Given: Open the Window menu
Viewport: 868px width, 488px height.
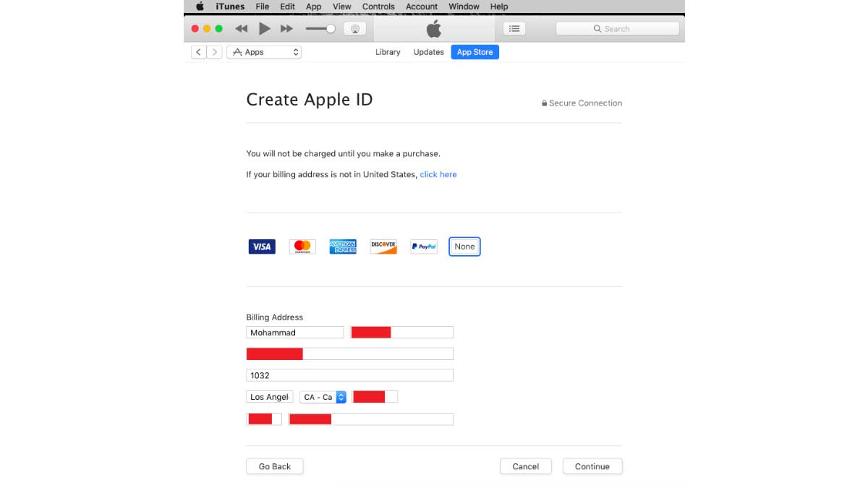Looking at the screenshot, I should [464, 7].
